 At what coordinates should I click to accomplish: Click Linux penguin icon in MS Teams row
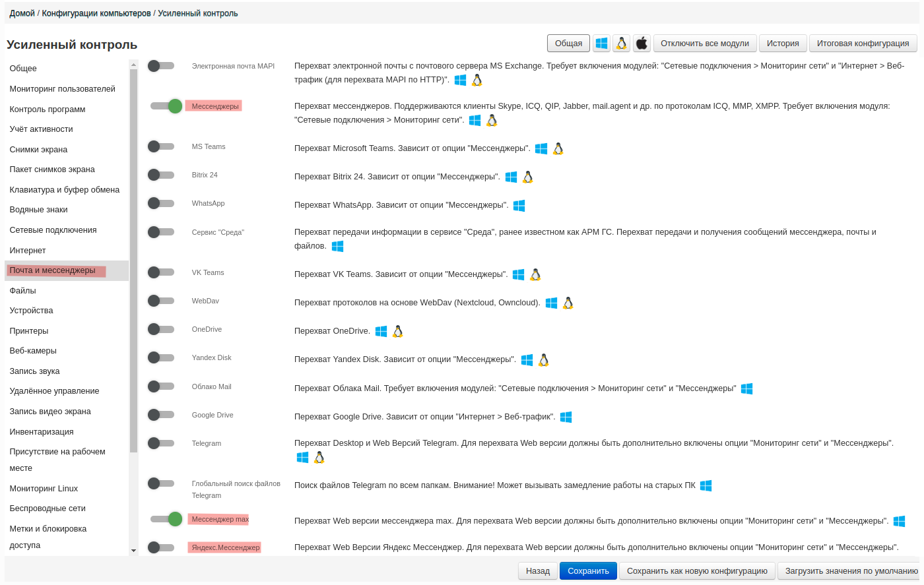click(x=558, y=149)
